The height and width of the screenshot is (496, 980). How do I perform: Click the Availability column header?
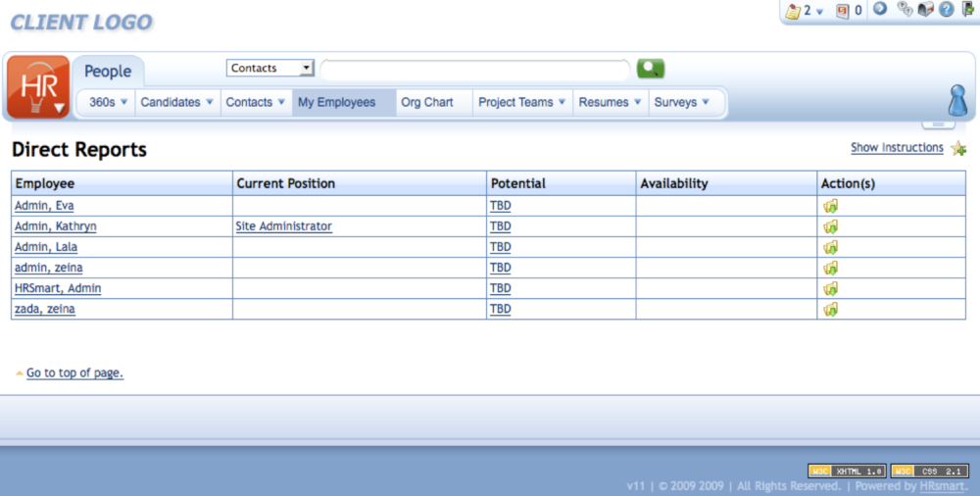(726, 183)
